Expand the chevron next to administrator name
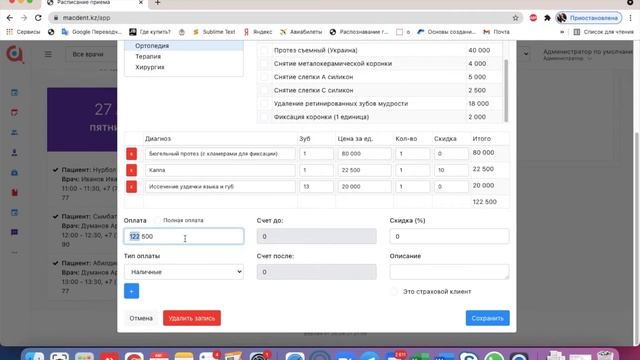640x360 pixels. (526, 53)
